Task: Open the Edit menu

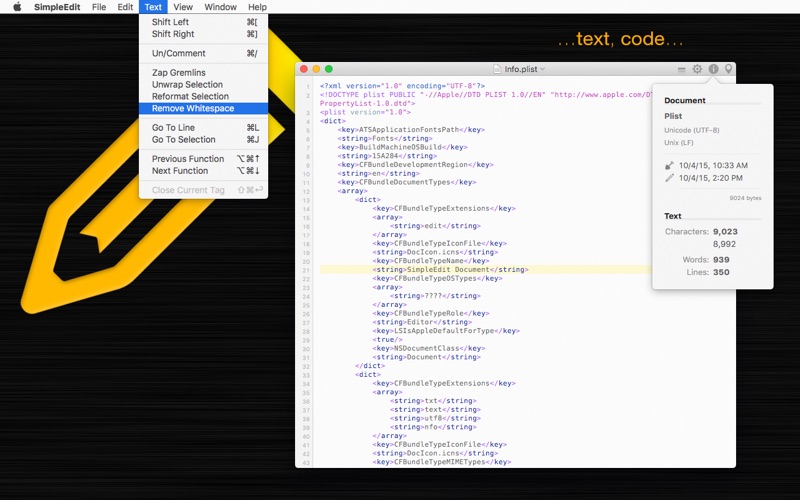Action: tap(125, 7)
